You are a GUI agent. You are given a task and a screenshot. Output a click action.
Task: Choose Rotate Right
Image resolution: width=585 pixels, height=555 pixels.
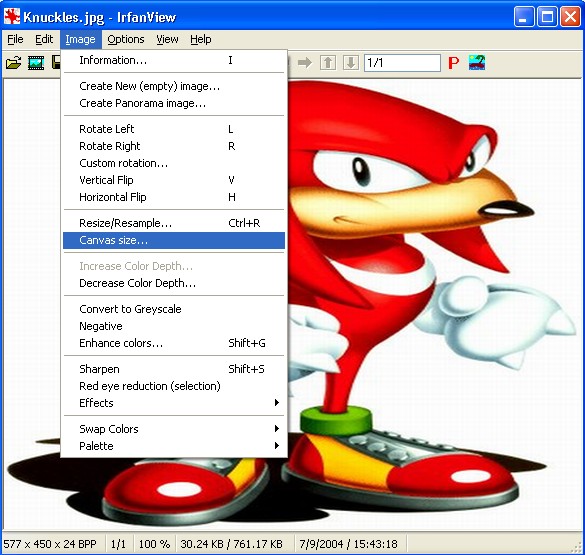pyautogui.click(x=174, y=146)
